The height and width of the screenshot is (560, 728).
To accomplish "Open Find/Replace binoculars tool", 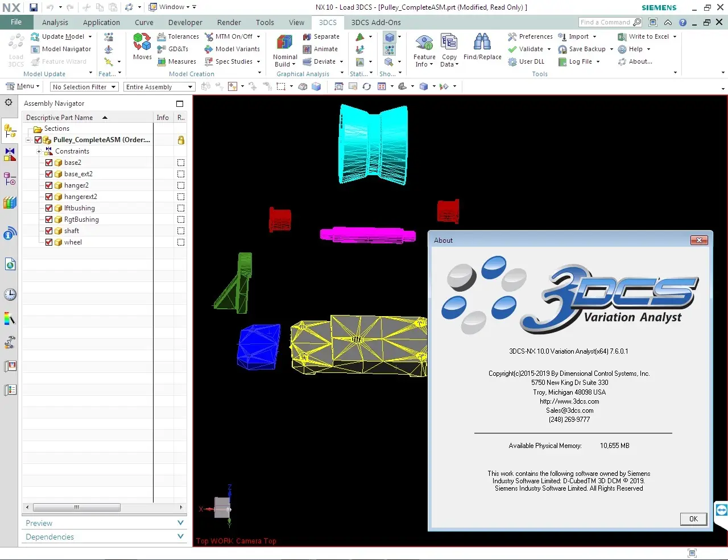I will (x=482, y=47).
